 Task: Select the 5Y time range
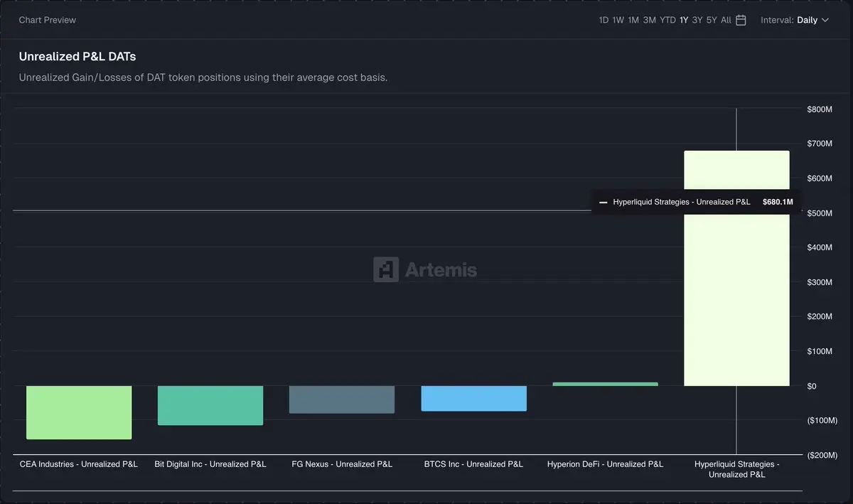tap(712, 20)
